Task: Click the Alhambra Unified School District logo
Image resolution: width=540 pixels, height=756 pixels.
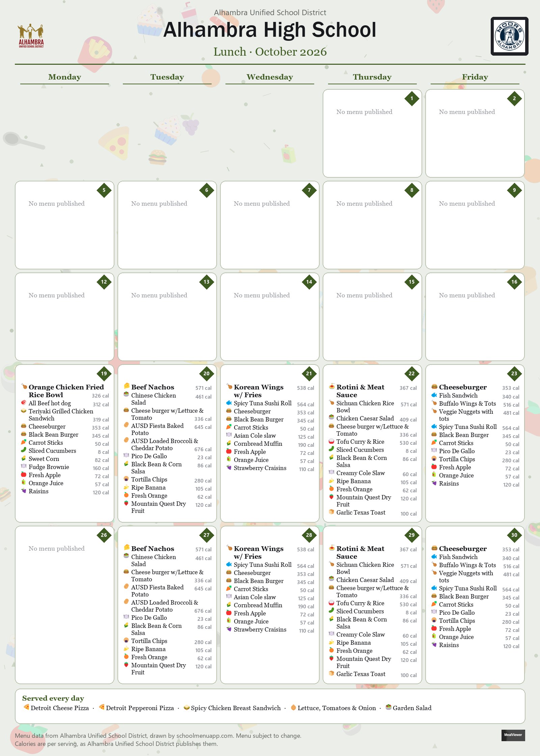Action: [31, 36]
